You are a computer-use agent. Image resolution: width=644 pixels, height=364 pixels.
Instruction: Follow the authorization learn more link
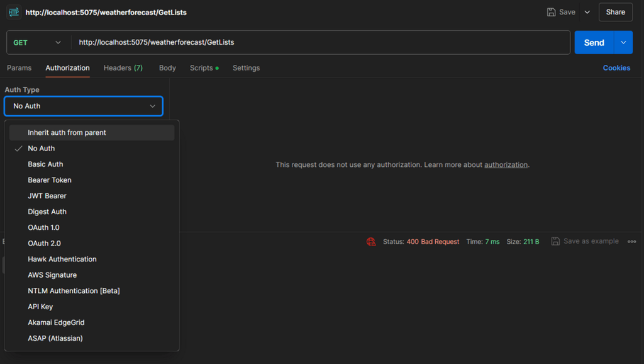(506, 165)
